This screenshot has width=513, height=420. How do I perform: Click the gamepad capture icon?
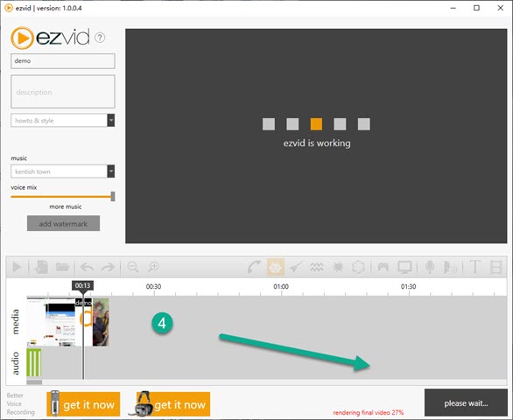(383, 267)
